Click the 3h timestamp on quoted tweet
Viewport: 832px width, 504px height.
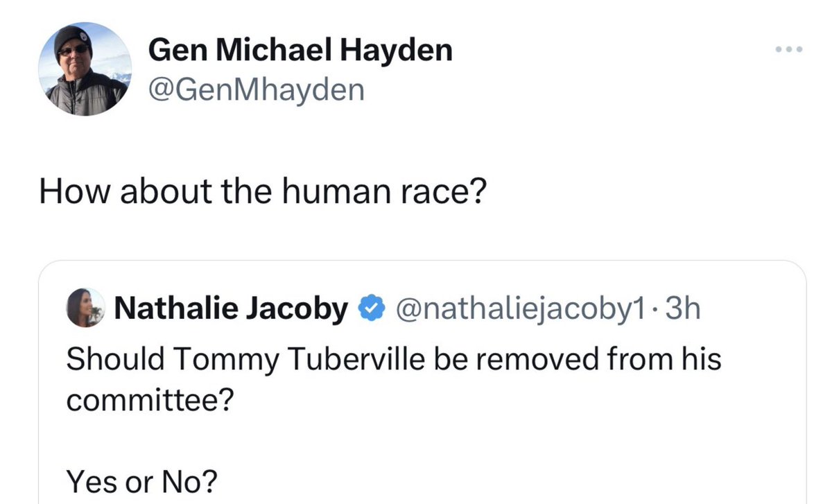coord(682,309)
